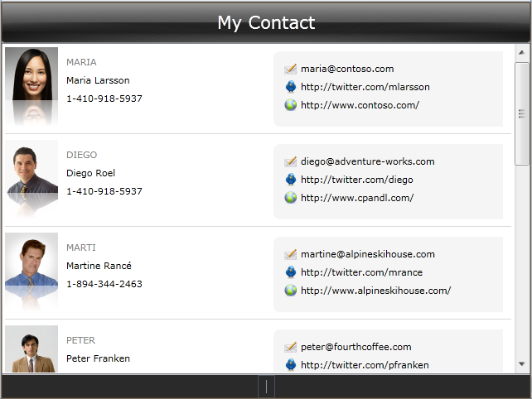Click Maria's Twitter bird icon

pos(290,87)
